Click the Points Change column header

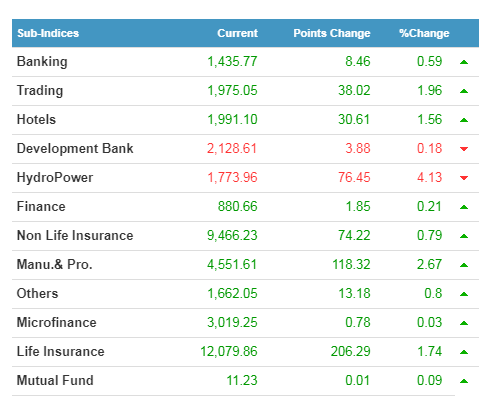point(332,33)
